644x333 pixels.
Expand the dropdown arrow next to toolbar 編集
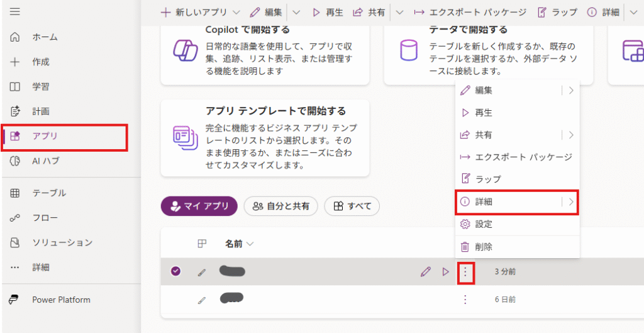click(296, 13)
